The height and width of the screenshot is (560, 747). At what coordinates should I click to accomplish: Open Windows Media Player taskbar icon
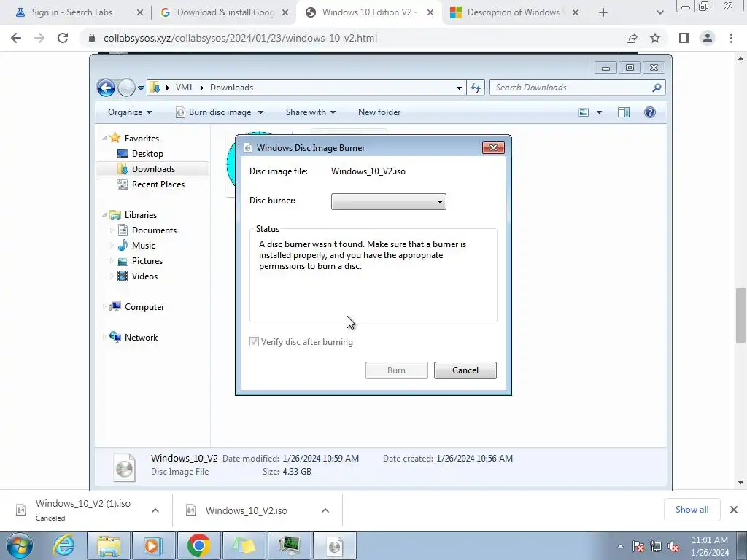pos(153,545)
